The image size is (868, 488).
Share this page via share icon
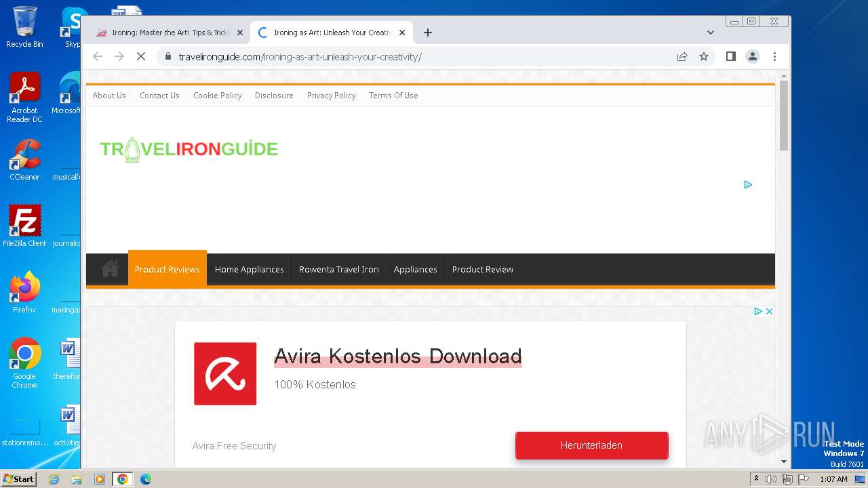coord(682,57)
